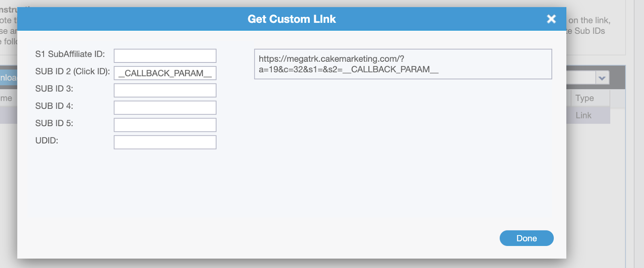Viewport: 644px width, 268px height.
Task: Click the S1 SubAffiliate ID label text
Action: [x=70, y=54]
